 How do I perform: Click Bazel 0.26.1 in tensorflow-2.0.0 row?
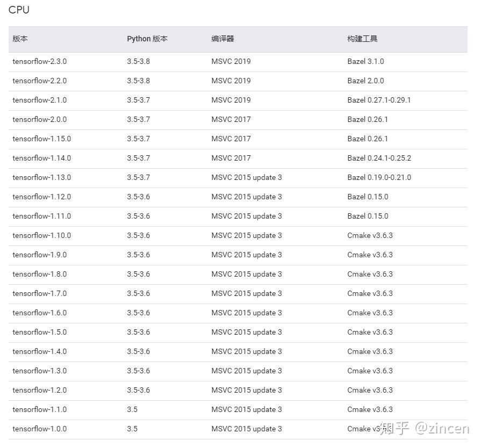(368, 120)
